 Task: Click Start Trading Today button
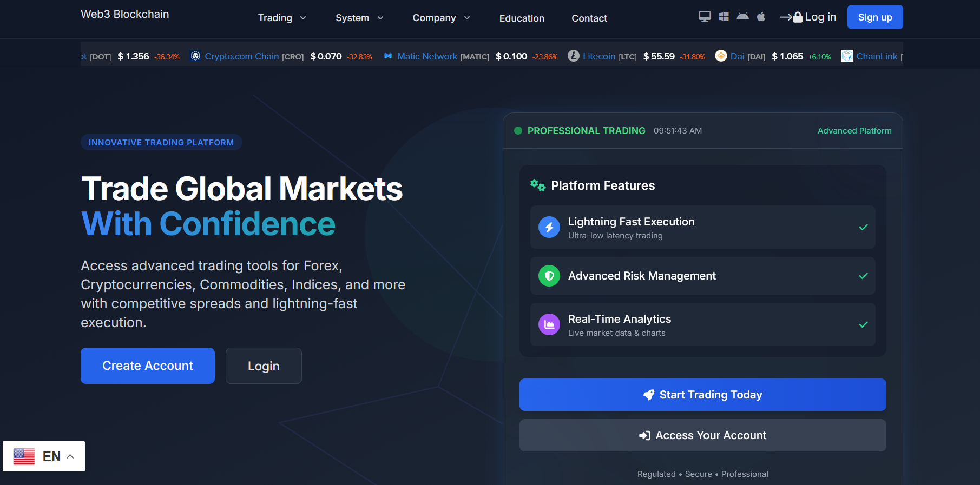703,395
